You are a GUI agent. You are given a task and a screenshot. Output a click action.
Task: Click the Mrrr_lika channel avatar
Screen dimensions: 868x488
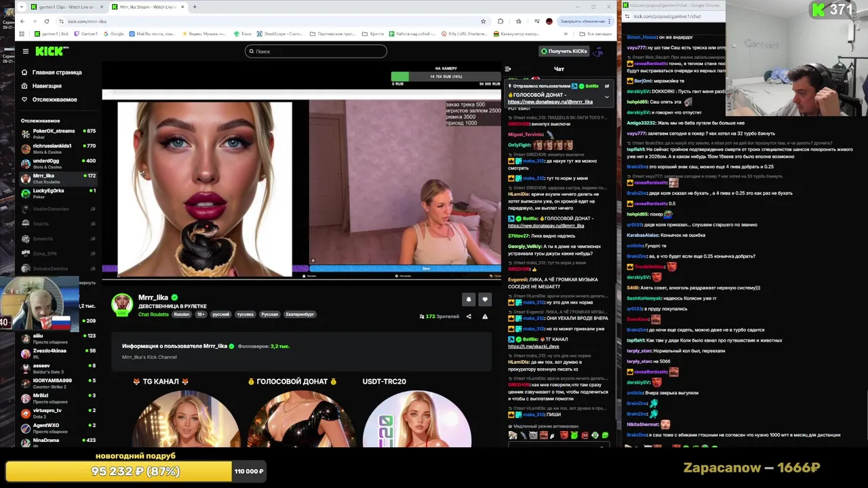[x=122, y=304]
